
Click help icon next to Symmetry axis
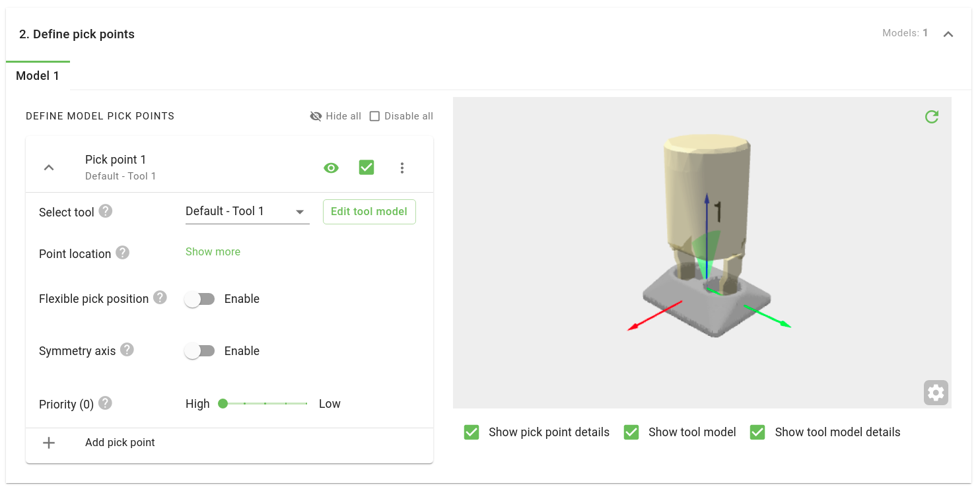pos(127,350)
